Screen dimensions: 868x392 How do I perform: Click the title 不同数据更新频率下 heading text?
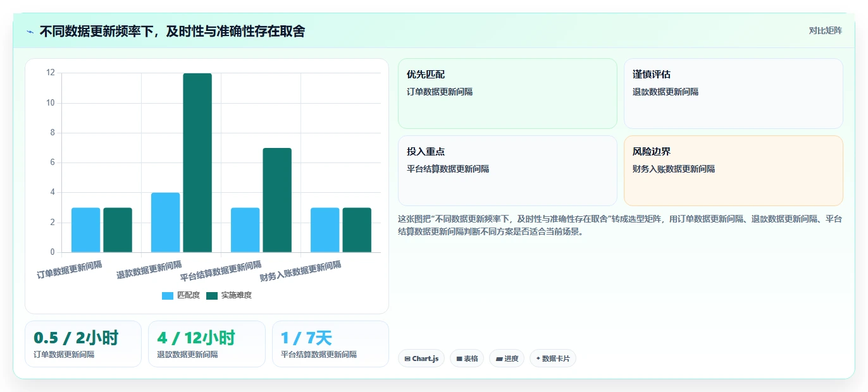coord(172,31)
